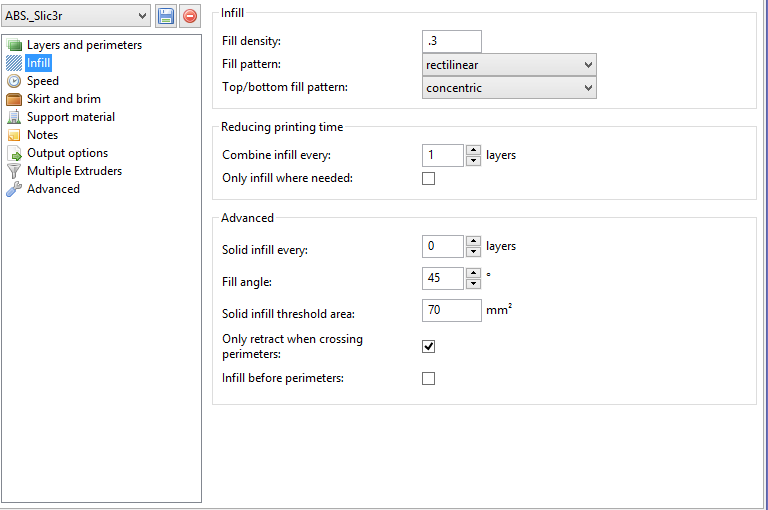Go to Output options page
The width and height of the screenshot is (768, 510).
click(67, 153)
